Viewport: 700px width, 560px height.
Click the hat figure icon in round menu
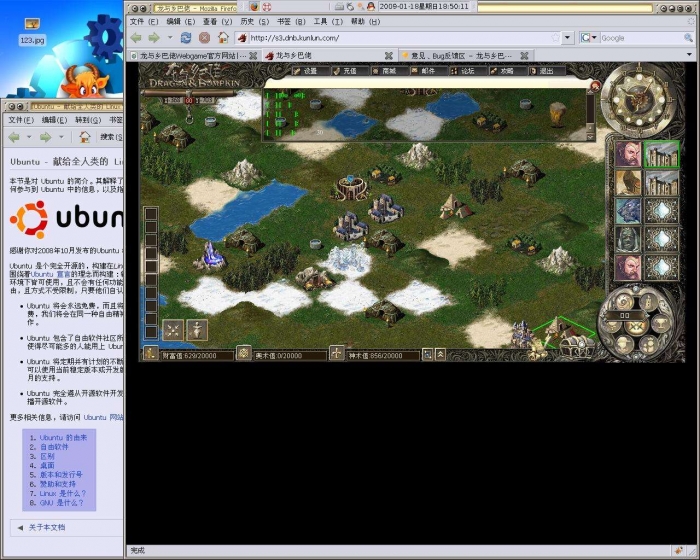[x=624, y=344]
